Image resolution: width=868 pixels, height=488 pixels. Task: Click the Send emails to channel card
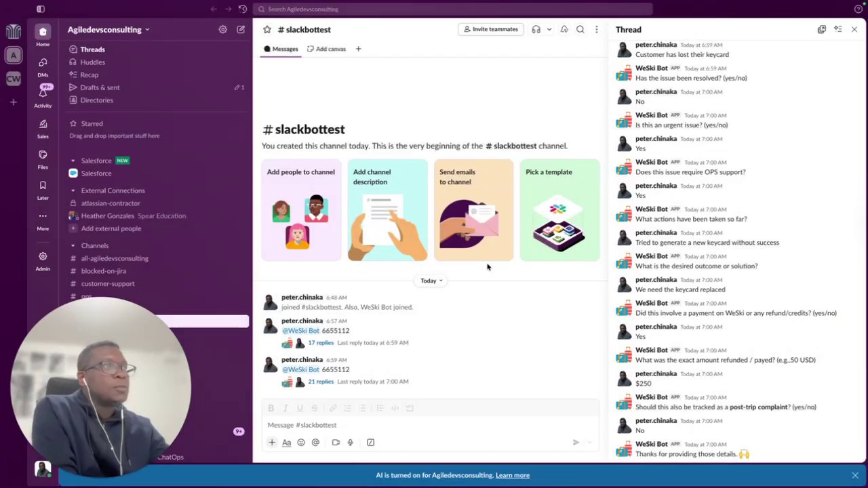point(474,210)
